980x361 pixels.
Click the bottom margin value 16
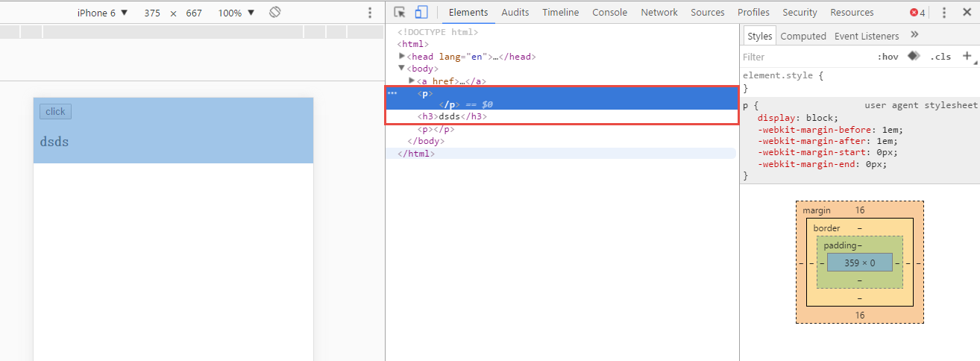pos(860,316)
